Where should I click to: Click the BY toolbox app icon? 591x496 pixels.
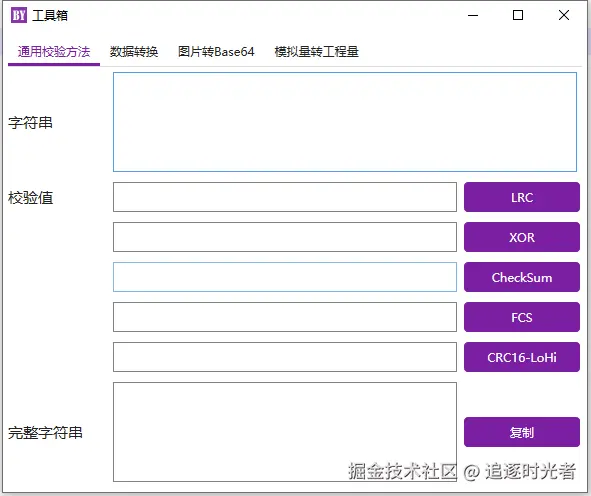click(x=19, y=15)
